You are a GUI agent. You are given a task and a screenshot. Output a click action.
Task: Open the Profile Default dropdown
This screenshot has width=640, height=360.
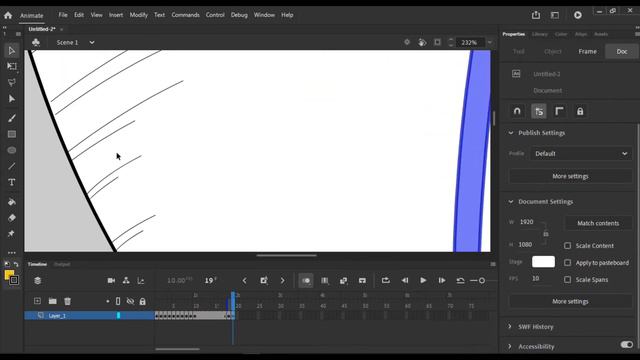(581, 153)
